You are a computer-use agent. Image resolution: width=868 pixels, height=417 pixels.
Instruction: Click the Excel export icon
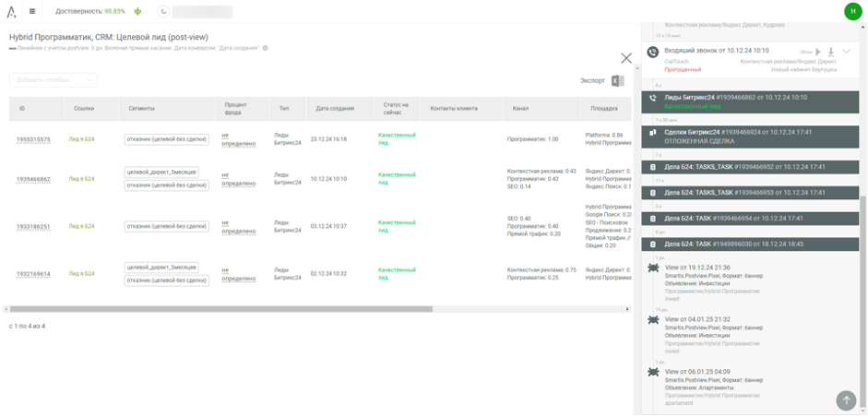click(x=617, y=81)
